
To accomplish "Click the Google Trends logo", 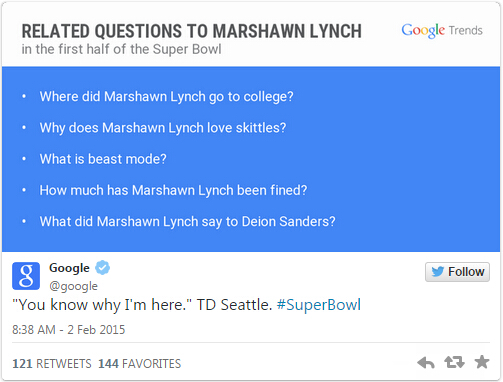I will pos(442,31).
